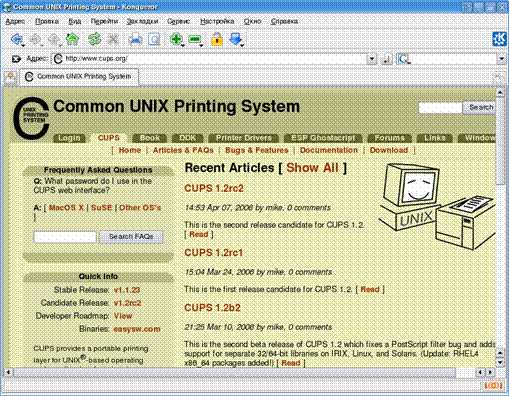Click the status bar indicator icon
This screenshot has width=509, height=396.
tap(494, 386)
